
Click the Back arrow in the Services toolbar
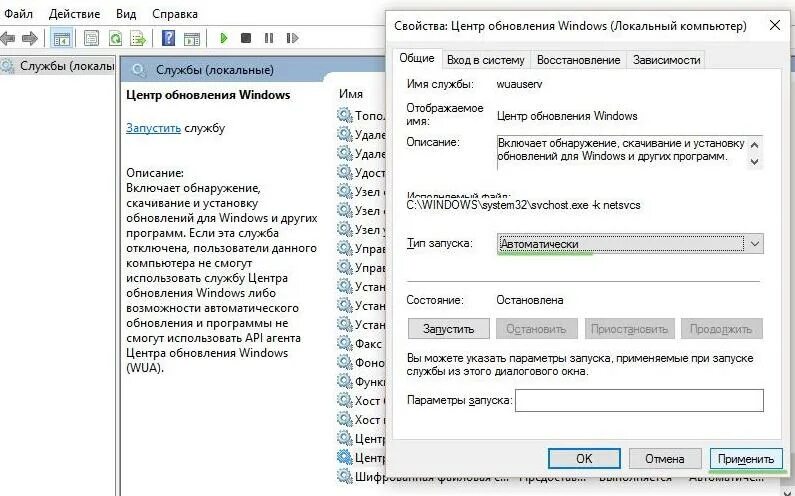(x=7, y=38)
